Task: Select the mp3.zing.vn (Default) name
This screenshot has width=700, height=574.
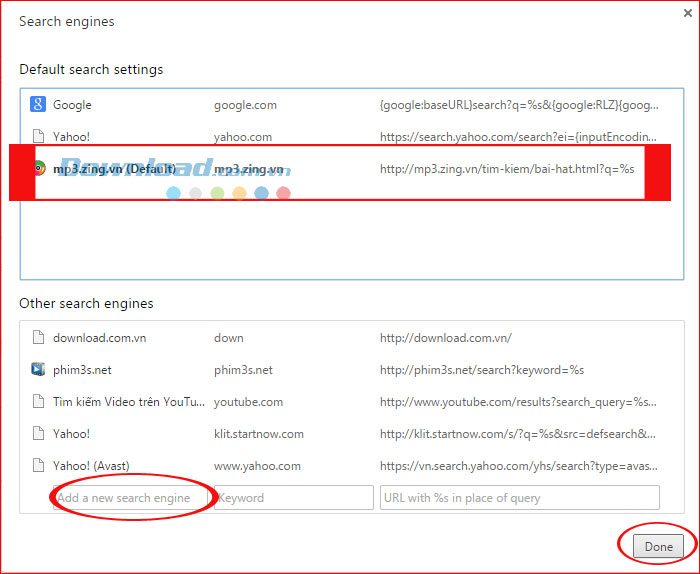Action: pyautogui.click(x=114, y=169)
